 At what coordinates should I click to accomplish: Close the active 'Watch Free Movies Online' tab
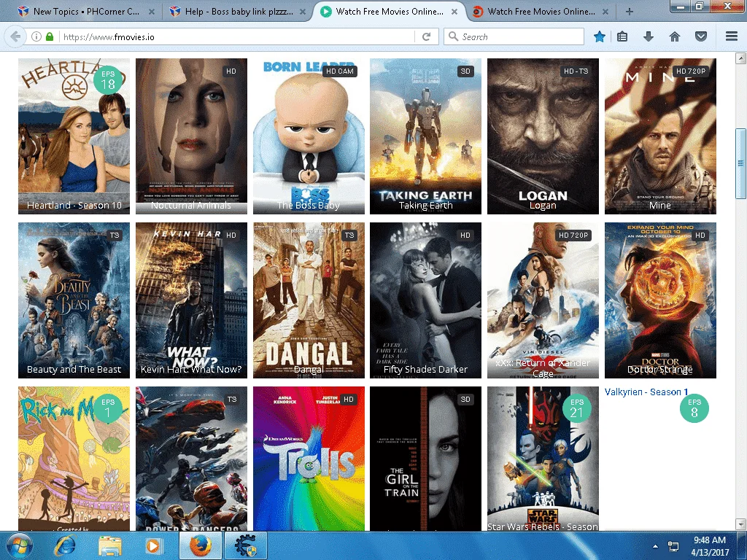pyautogui.click(x=454, y=12)
